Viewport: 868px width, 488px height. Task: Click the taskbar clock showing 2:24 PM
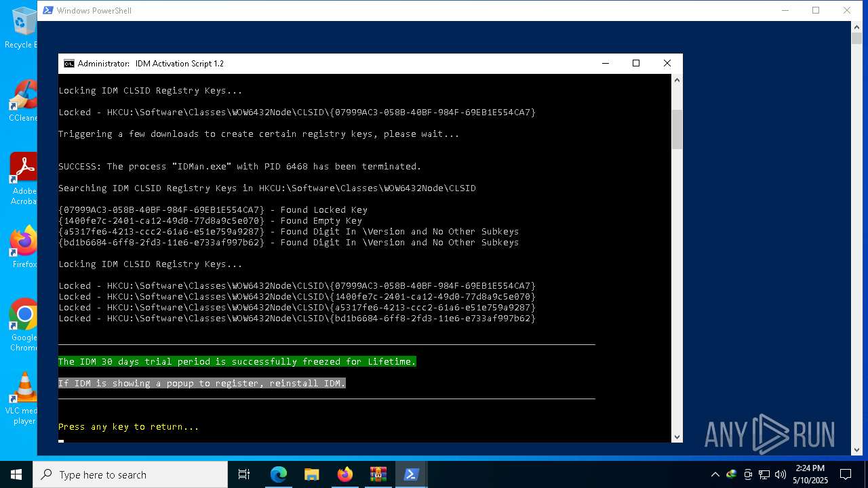[x=811, y=474]
